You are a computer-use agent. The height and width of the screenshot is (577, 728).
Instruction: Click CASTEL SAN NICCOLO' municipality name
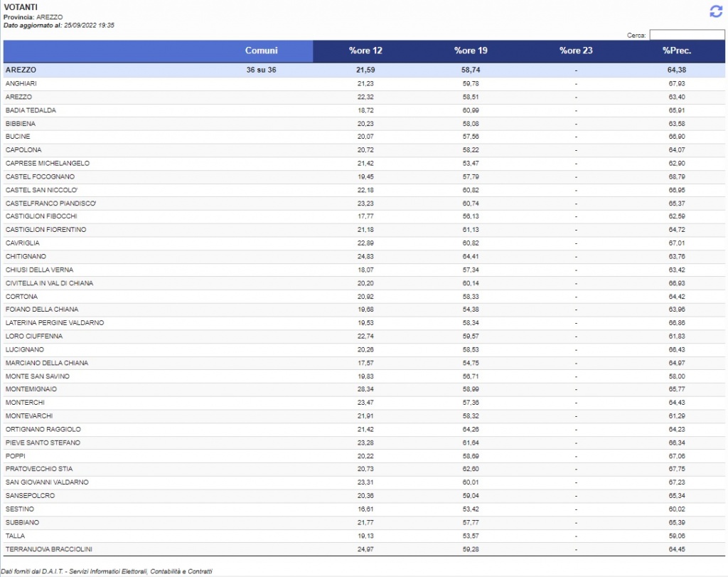(41, 190)
